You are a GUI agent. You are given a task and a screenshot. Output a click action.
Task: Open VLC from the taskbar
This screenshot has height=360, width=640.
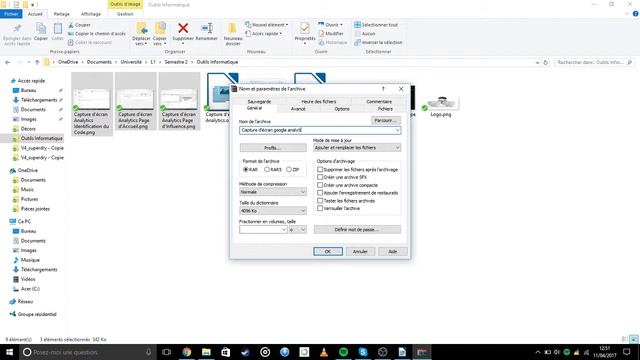[x=324, y=352]
